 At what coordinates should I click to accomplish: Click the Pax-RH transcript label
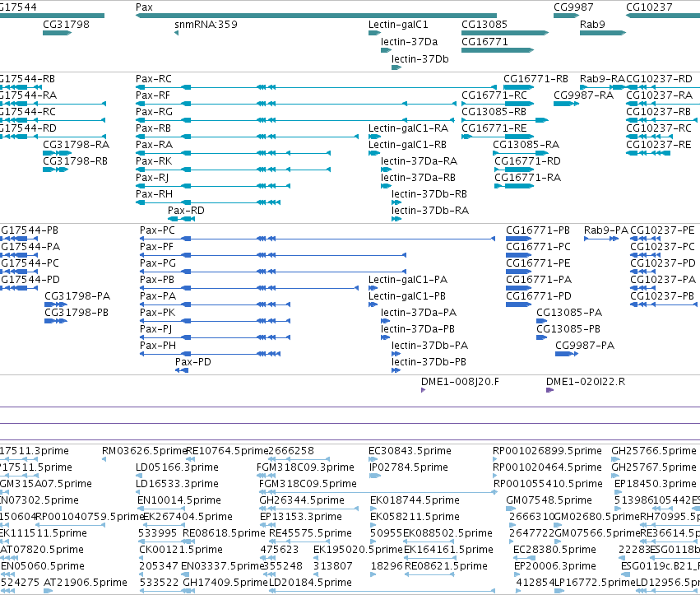click(154, 194)
